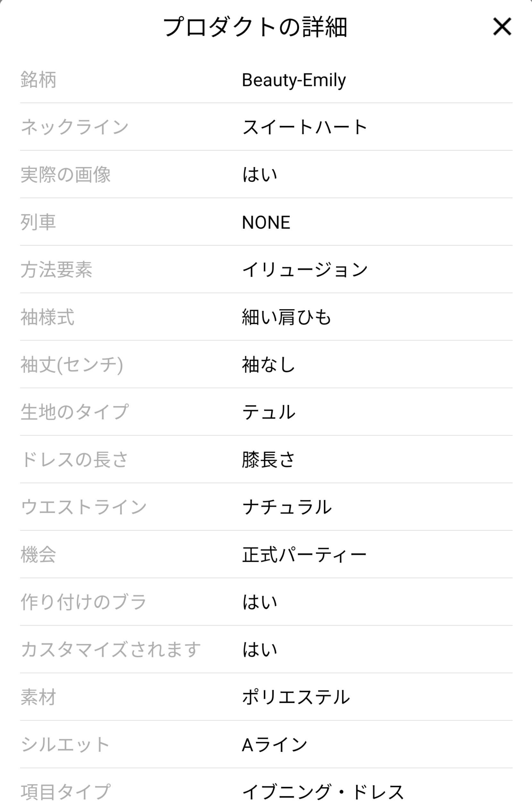This screenshot has height=811, width=532.
Task: Select the Beauty-Emily brand value
Action: pos(294,80)
